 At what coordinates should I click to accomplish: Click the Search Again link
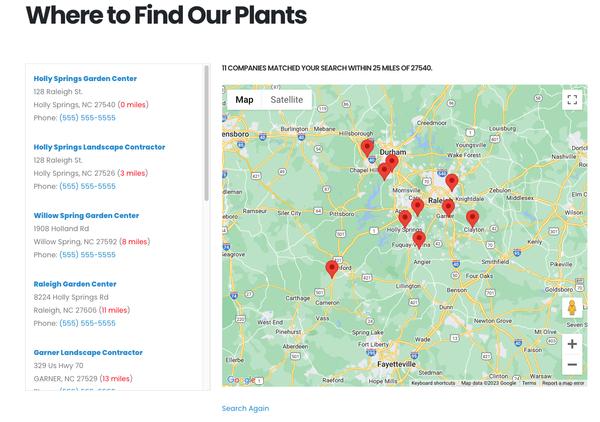pyautogui.click(x=245, y=408)
